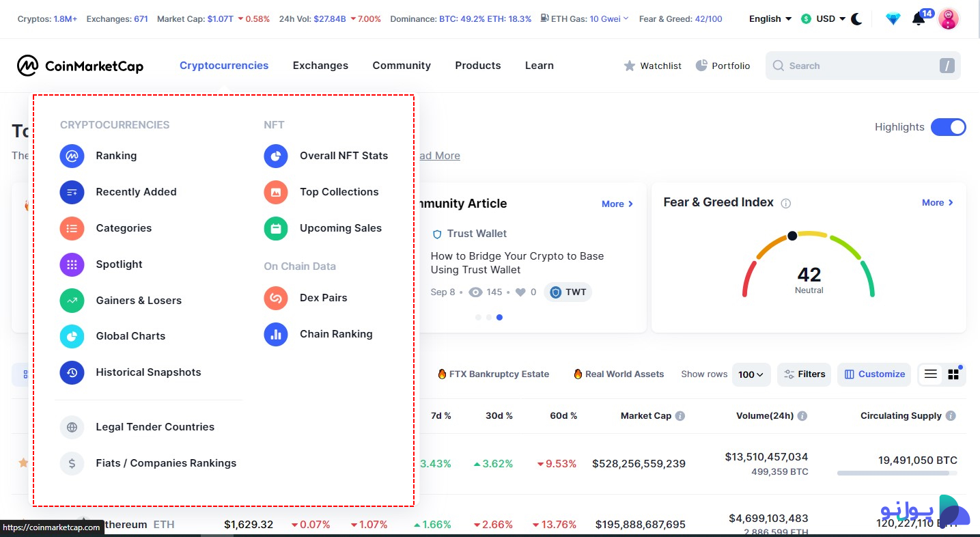980x537 pixels.
Task: Click the Ranking icon in Cryptocurrencies menu
Action: coord(72,156)
